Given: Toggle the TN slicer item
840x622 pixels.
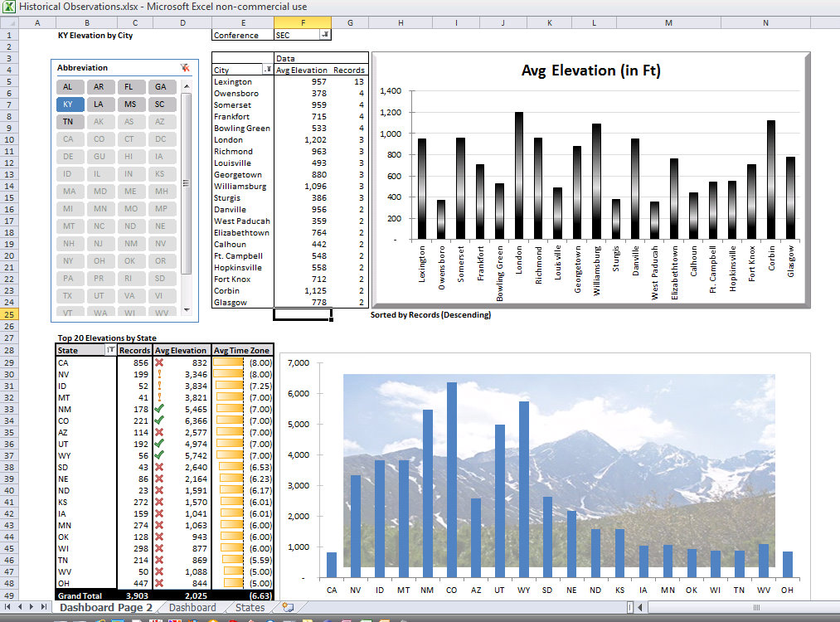Looking at the screenshot, I should point(68,122).
